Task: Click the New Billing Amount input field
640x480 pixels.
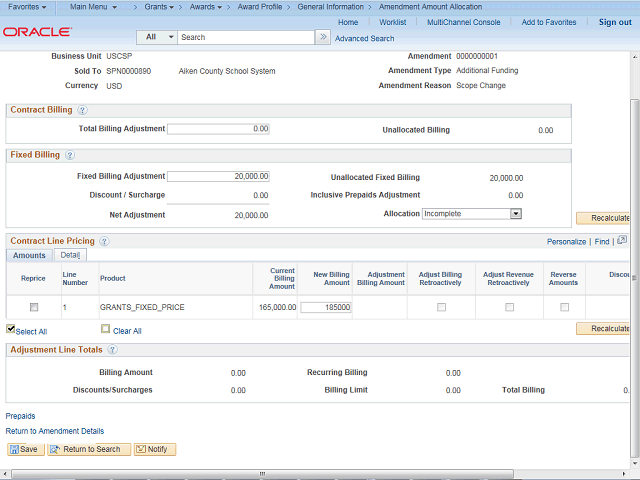Action: (x=326, y=307)
